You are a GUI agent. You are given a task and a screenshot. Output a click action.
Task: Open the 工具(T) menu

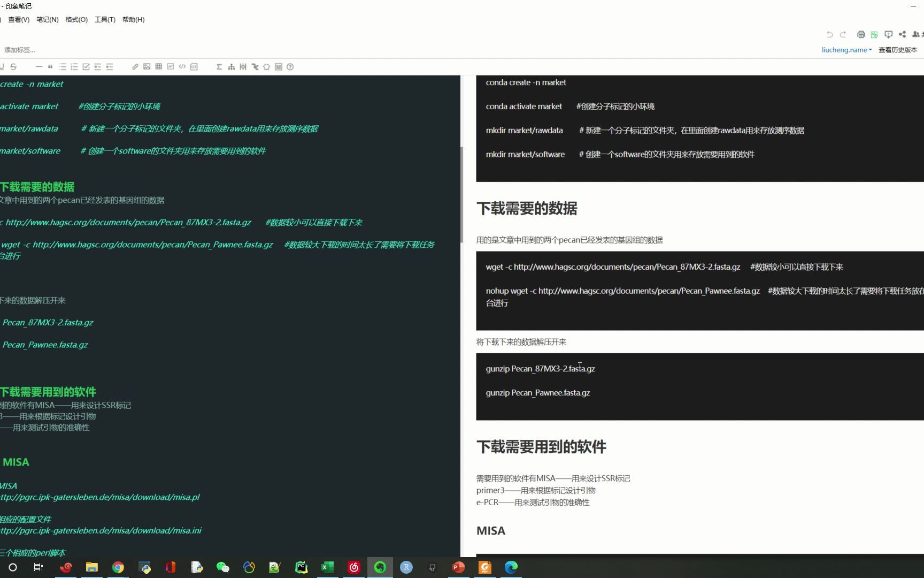click(105, 19)
